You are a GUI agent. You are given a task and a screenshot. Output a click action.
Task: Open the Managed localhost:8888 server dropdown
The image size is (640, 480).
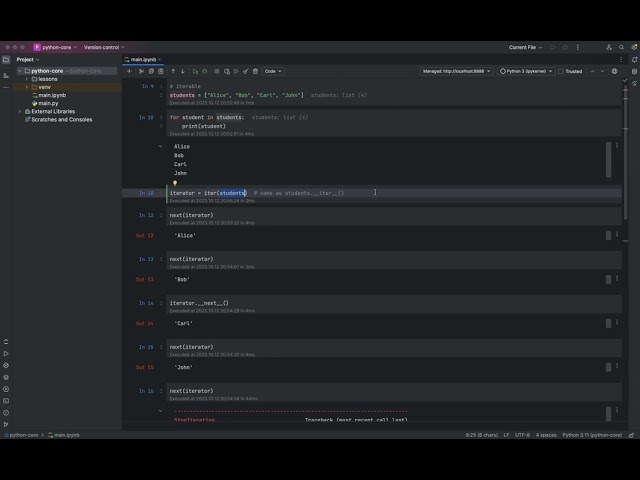coord(456,71)
